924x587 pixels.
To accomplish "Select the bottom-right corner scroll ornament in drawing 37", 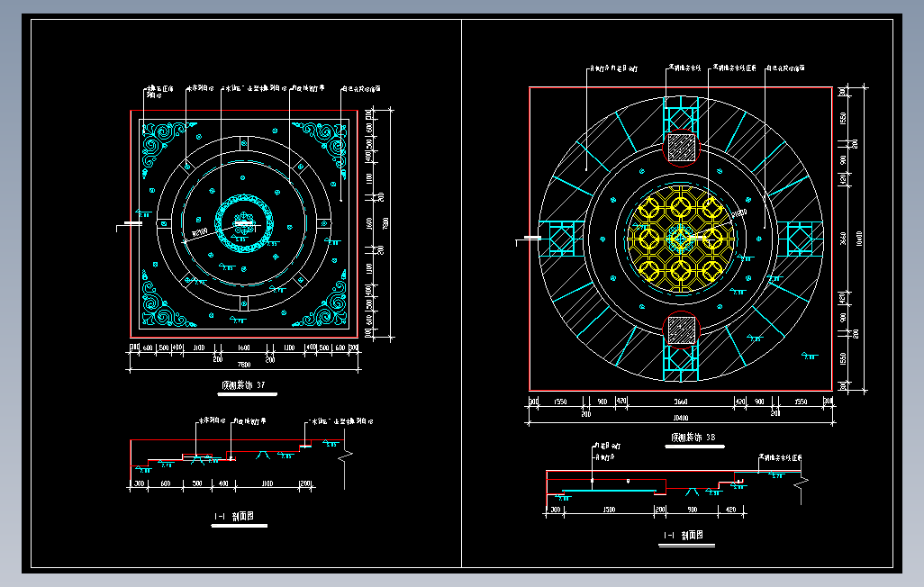I will click(320, 299).
